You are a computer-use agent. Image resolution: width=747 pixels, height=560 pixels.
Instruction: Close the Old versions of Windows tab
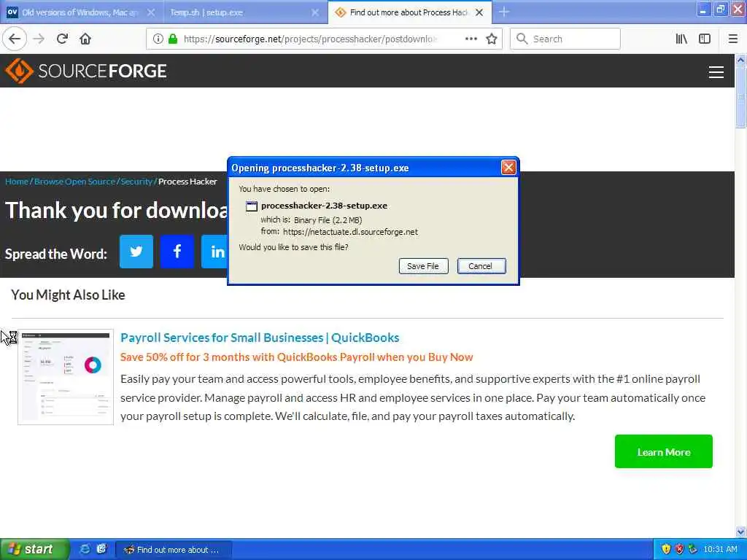point(151,12)
